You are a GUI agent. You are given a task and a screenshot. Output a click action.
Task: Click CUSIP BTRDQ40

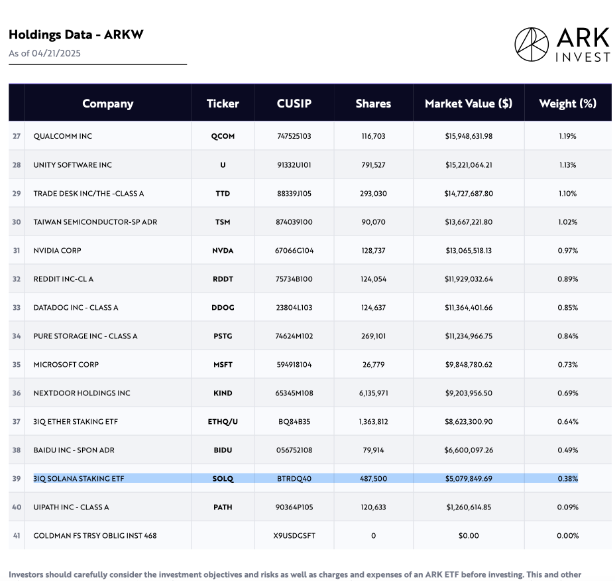point(294,479)
